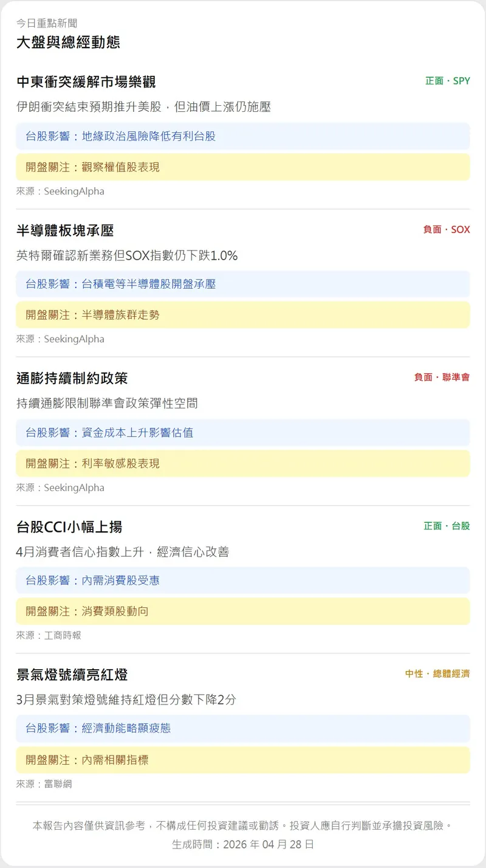Open the 通膨持續制約政策 headline

coord(72,378)
